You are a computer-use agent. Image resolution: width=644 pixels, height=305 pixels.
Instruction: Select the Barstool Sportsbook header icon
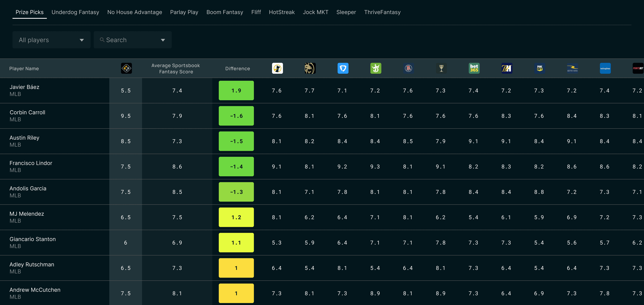click(408, 68)
